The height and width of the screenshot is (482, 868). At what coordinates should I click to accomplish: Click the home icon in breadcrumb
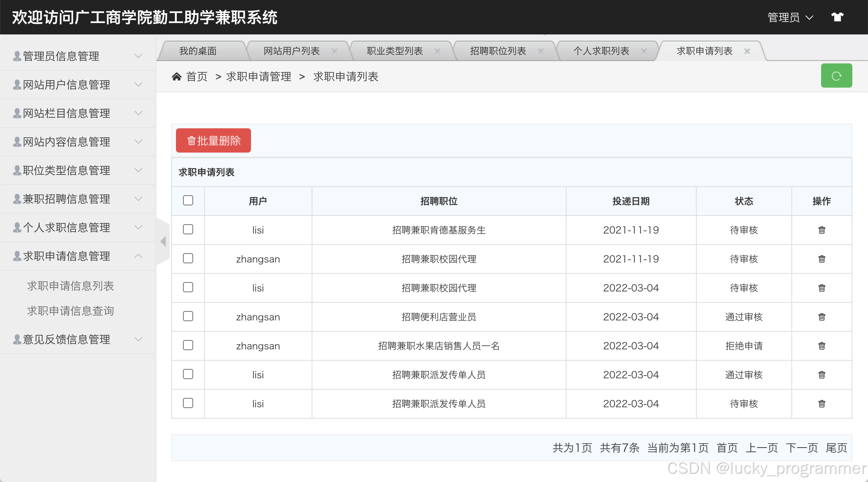point(177,77)
